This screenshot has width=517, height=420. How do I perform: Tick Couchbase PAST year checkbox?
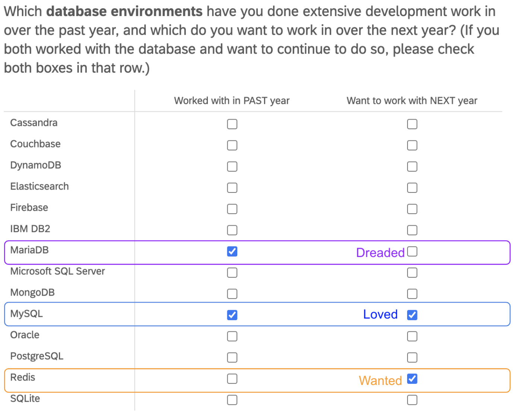pyautogui.click(x=232, y=145)
